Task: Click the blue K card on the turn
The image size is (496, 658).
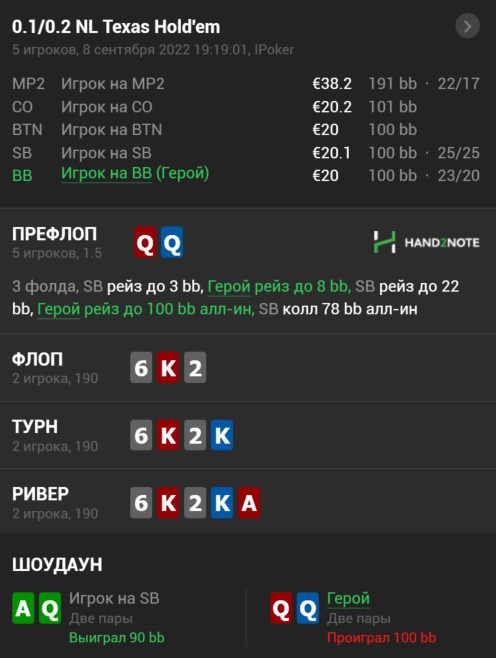Action: (222, 435)
